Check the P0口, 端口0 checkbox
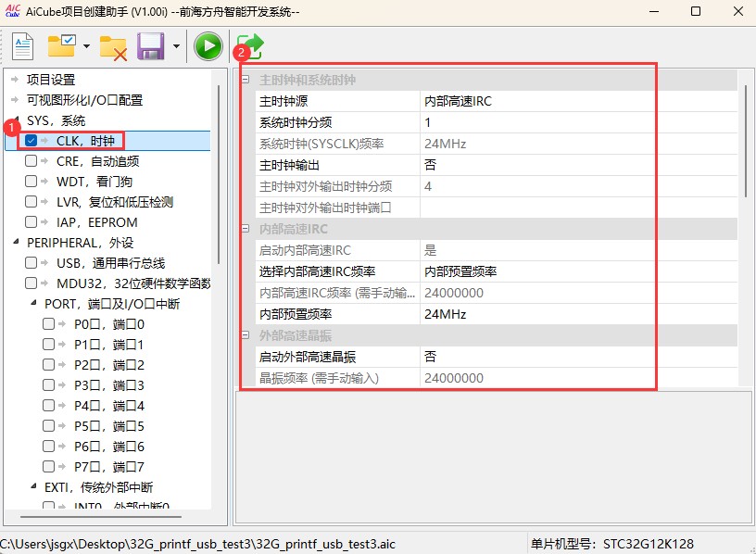This screenshot has width=756, height=554. (48, 323)
